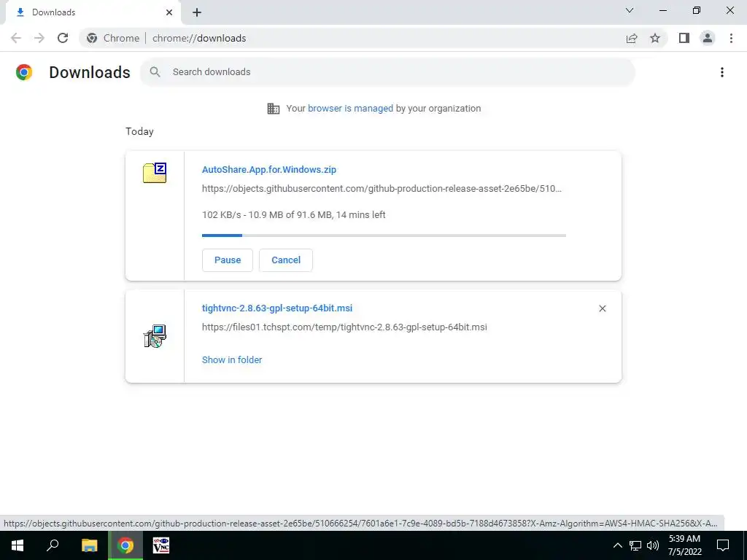Open a new tab with plus button
Image resolution: width=747 pixels, height=560 pixels.
(x=197, y=12)
